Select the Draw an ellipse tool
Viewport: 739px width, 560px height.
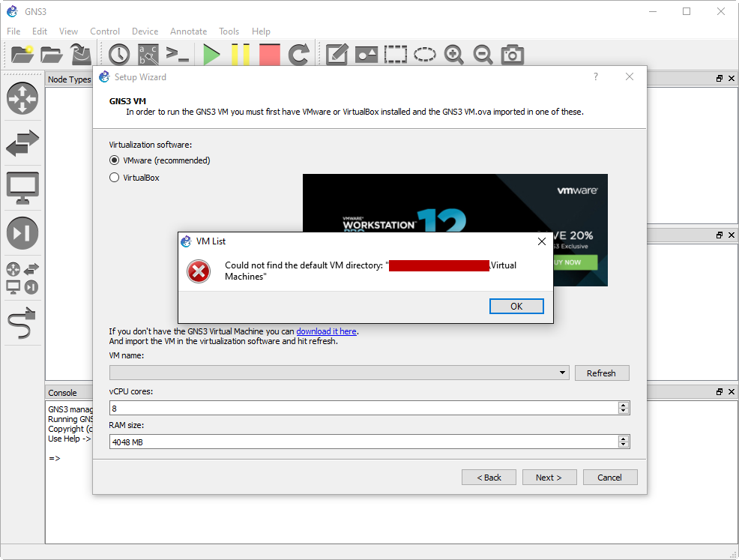(425, 54)
